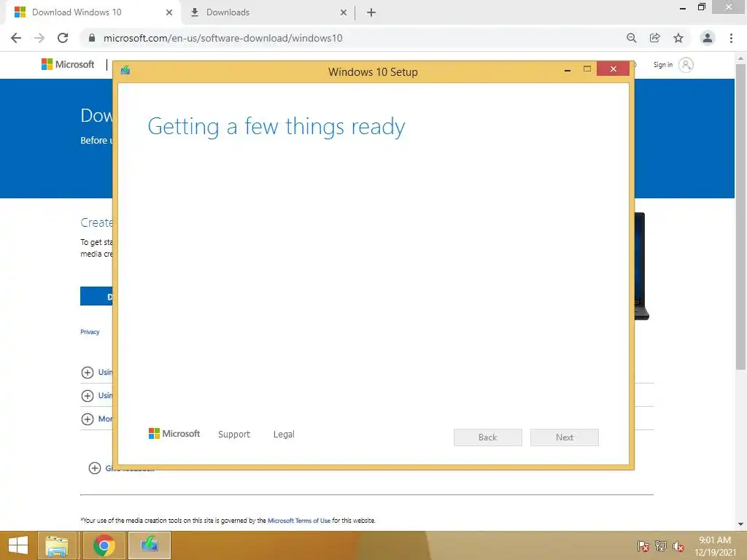Viewport: 747px width, 560px height.
Task: Click the Microsoft logo on webpage header
Action: click(68, 64)
